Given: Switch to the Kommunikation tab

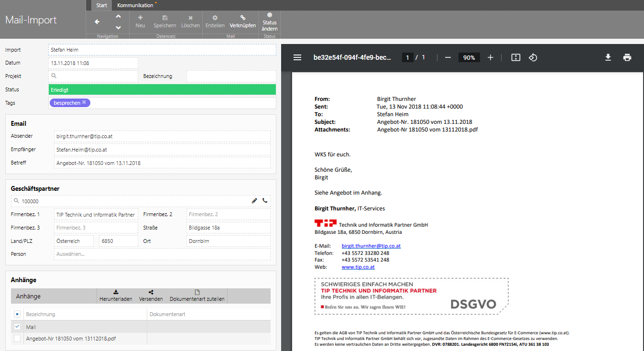Looking at the screenshot, I should (135, 5).
